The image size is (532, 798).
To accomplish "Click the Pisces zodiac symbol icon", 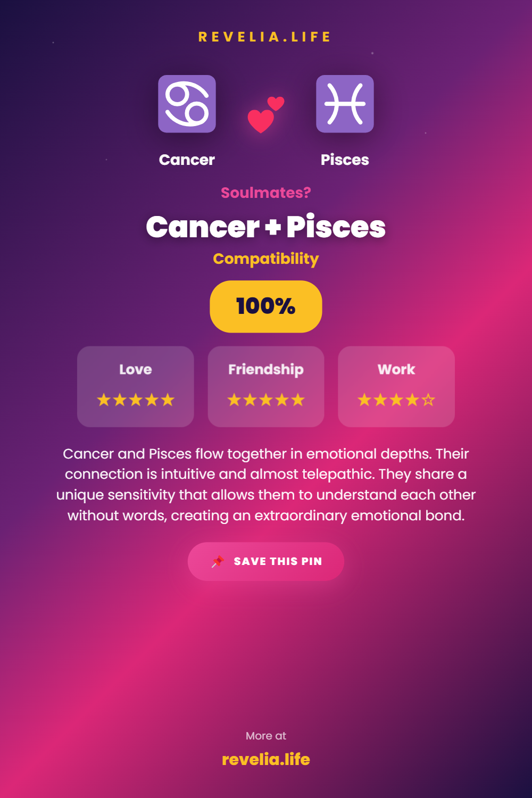I will click(345, 104).
